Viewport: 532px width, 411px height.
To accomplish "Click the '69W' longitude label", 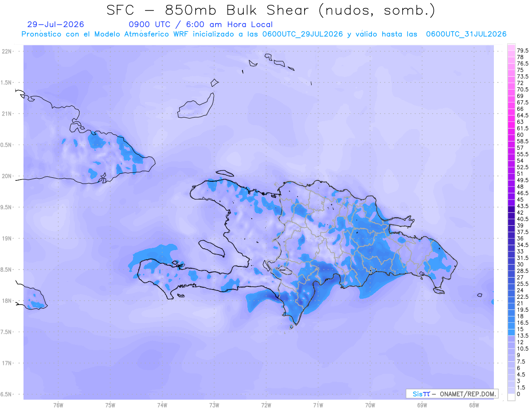I will tap(422, 406).
